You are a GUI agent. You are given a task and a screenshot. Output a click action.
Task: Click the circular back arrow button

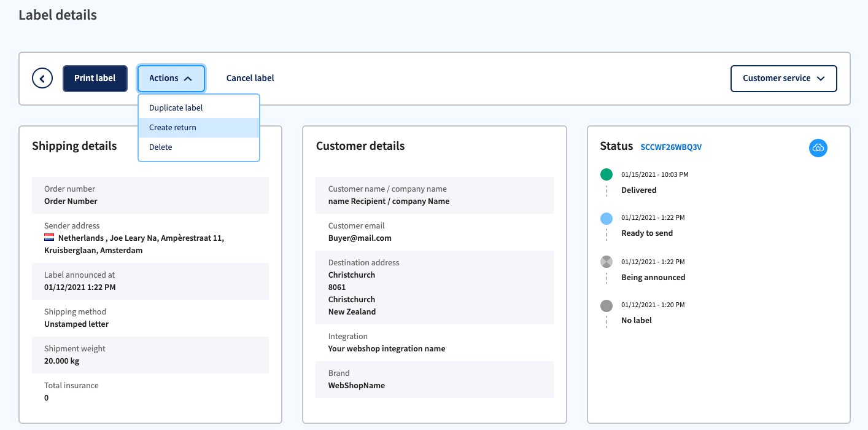[x=42, y=78]
